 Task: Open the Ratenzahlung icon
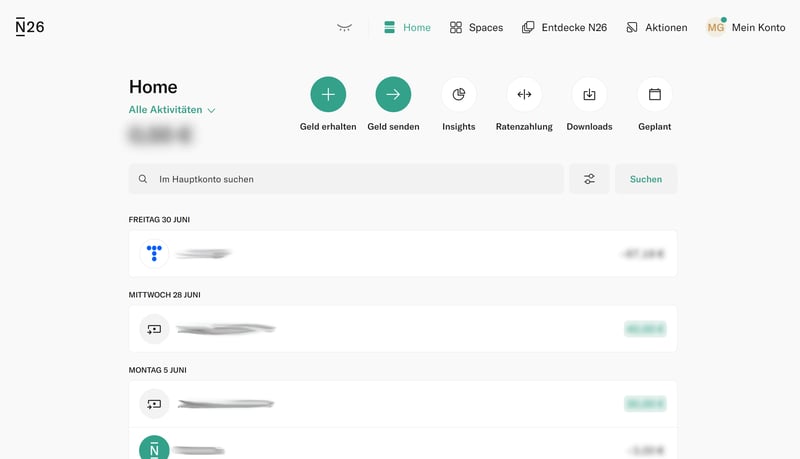pos(524,94)
